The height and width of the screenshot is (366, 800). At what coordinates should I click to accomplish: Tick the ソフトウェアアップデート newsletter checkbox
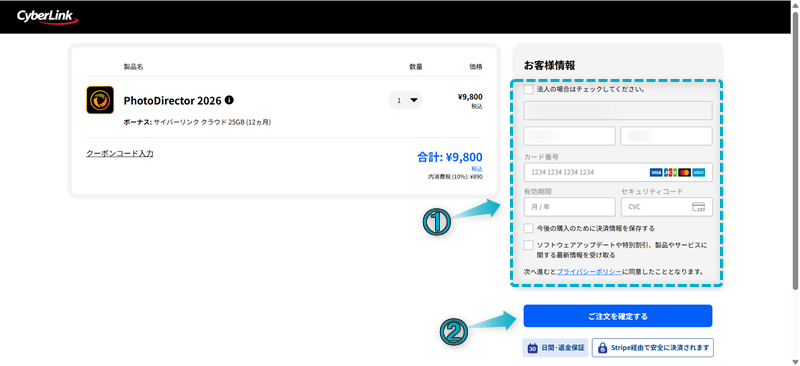529,245
